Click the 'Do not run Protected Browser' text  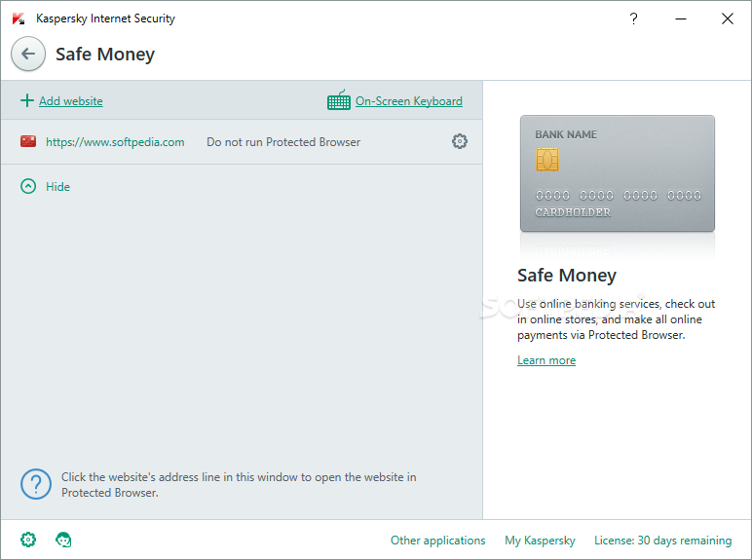pos(283,142)
